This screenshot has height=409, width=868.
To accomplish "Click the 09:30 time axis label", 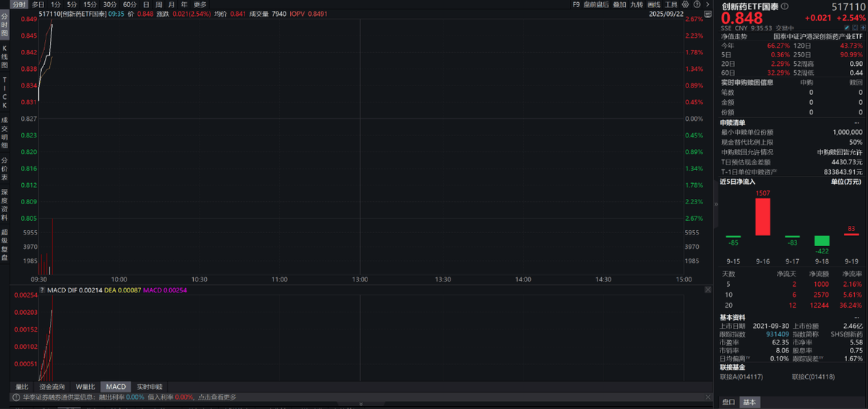I will click(x=39, y=279).
